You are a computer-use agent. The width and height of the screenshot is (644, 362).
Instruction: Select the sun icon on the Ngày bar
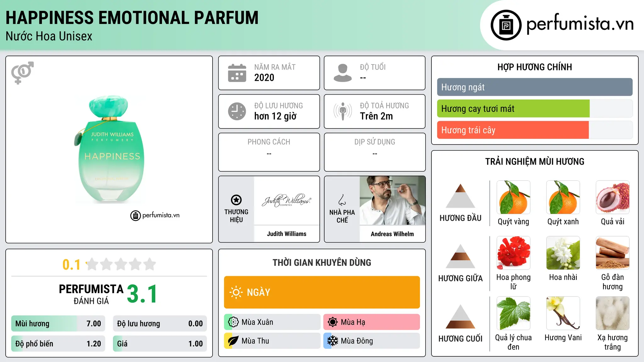click(236, 292)
